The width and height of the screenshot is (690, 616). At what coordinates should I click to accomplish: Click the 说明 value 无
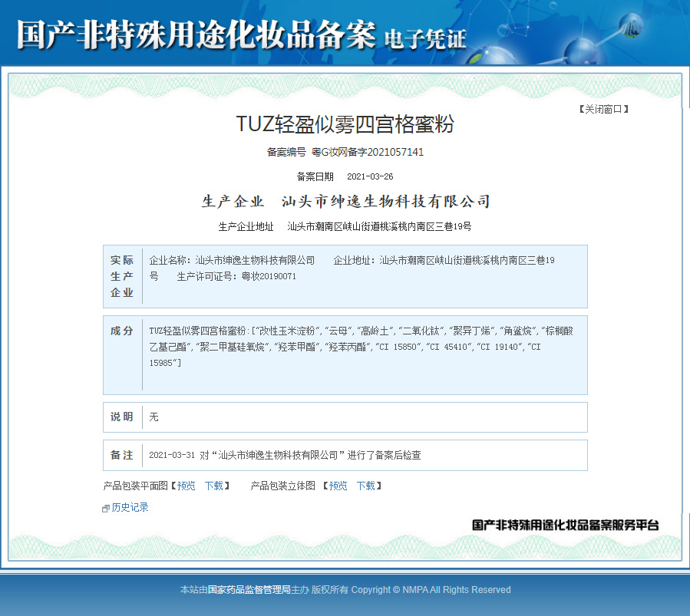coord(154,417)
